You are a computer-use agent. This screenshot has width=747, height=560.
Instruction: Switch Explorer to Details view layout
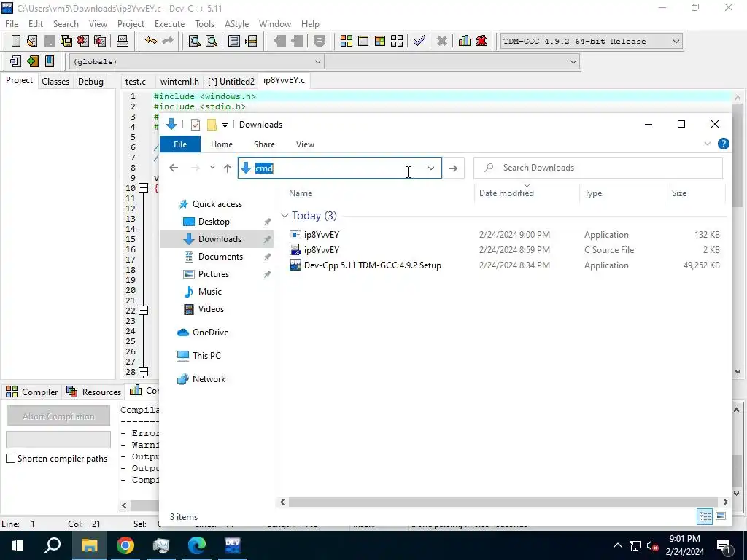(705, 516)
